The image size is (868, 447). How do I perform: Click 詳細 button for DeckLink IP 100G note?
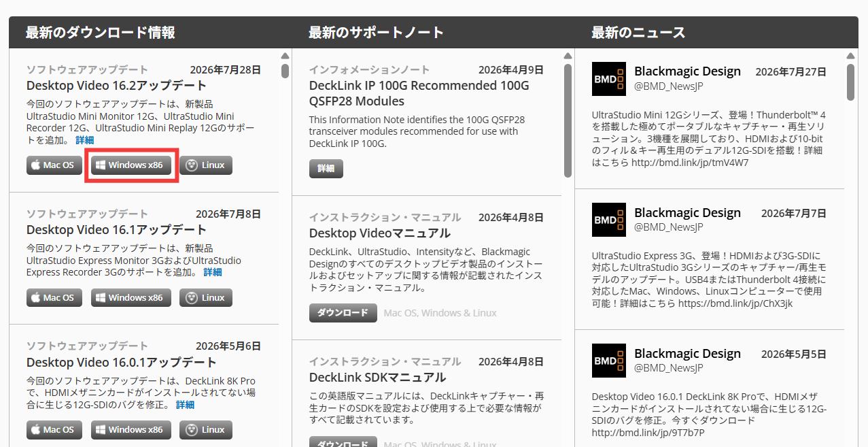[326, 169]
